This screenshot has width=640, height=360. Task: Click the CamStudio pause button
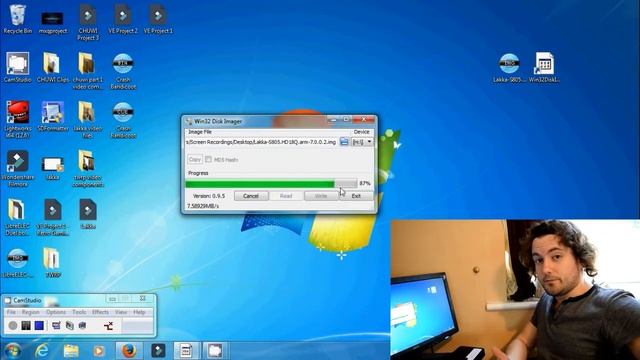[x=26, y=326]
